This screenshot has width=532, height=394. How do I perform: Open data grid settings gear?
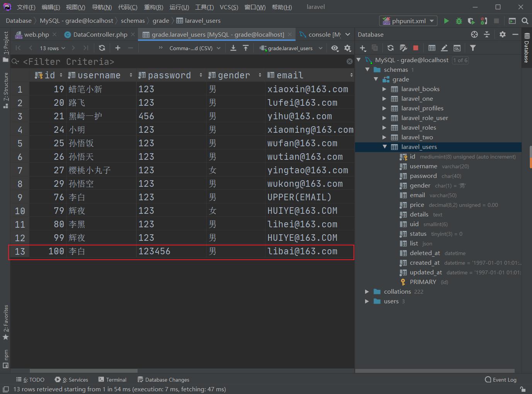click(347, 48)
